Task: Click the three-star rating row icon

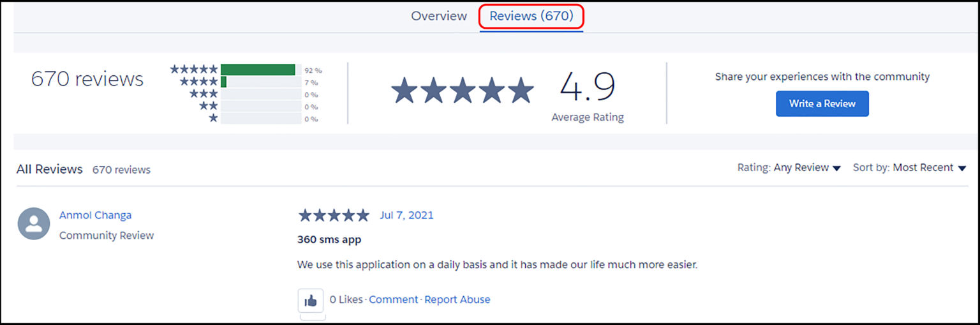Action: 204,94
